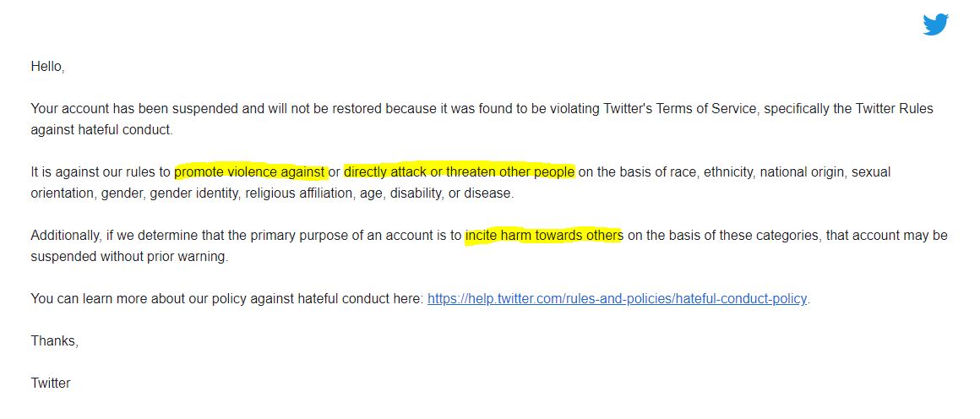Screen dimensions: 980x419
Task: Click the 'Hello,' greeting line
Action: [47, 66]
